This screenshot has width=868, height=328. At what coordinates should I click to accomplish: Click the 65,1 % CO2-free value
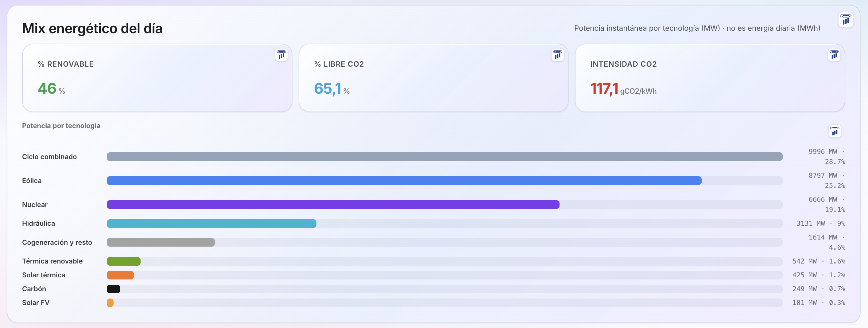point(331,89)
